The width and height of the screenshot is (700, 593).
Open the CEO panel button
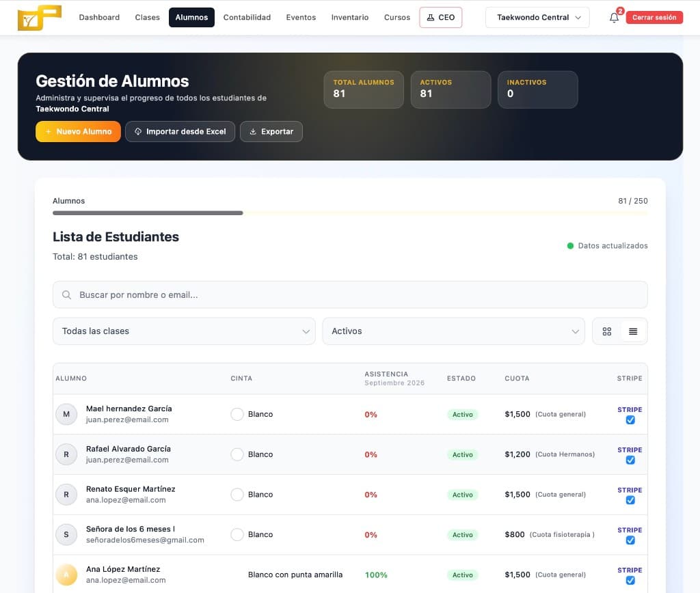441,17
